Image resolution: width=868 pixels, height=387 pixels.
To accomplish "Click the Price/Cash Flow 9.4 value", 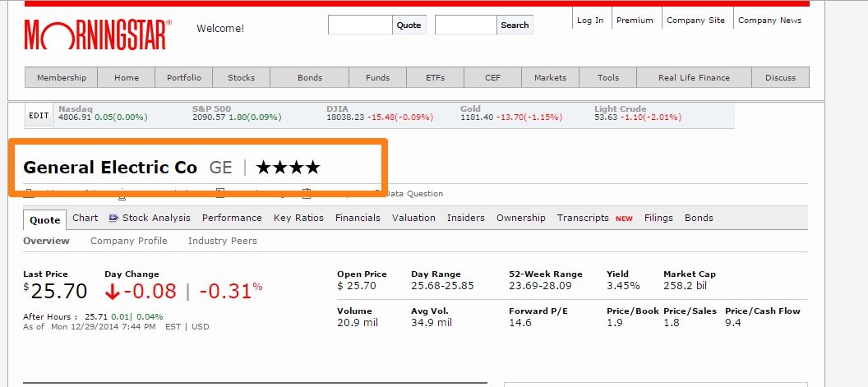I will 733,322.
